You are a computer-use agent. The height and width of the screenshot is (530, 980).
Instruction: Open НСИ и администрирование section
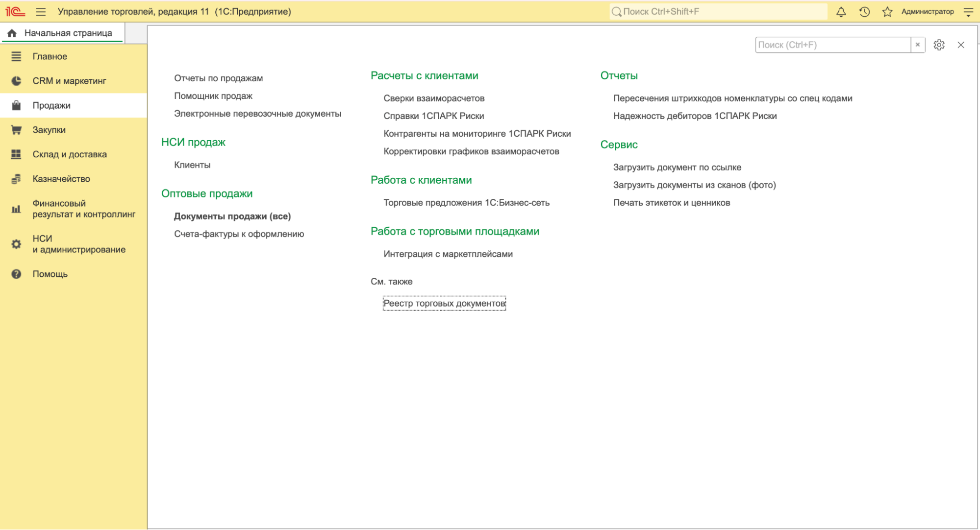click(x=78, y=244)
